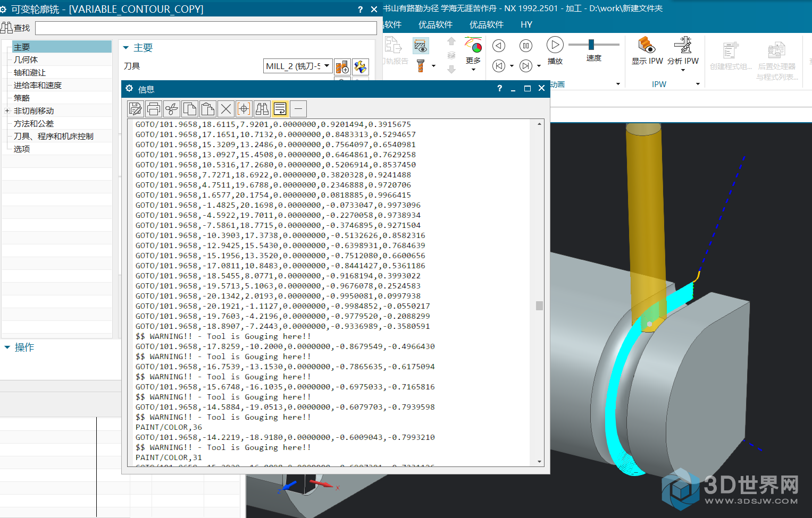This screenshot has height=518, width=812.
Task: Click the down arrow icon in ribbon
Action: (451, 70)
